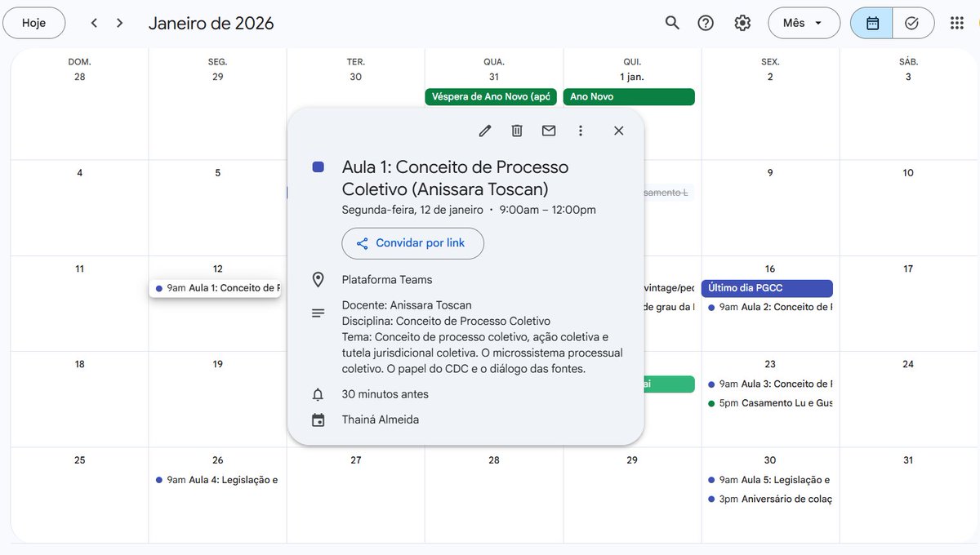Click the 'Convidar por link' button
This screenshot has width=980, height=555.
(412, 243)
